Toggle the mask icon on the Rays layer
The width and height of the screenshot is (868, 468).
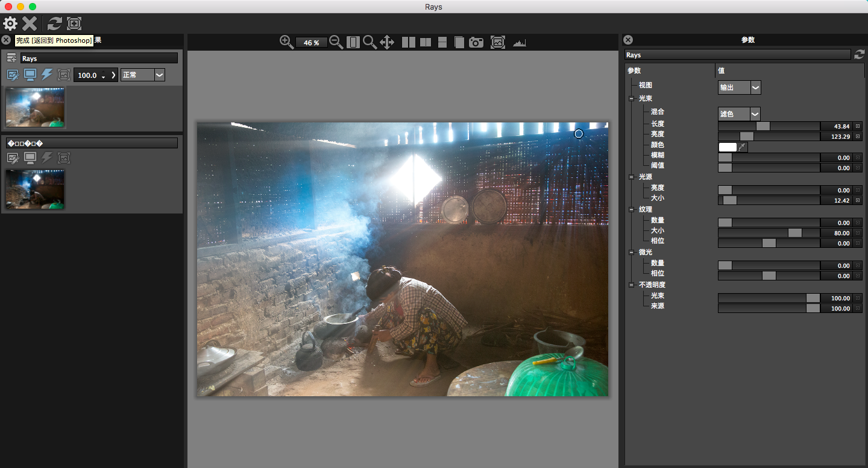(64, 75)
